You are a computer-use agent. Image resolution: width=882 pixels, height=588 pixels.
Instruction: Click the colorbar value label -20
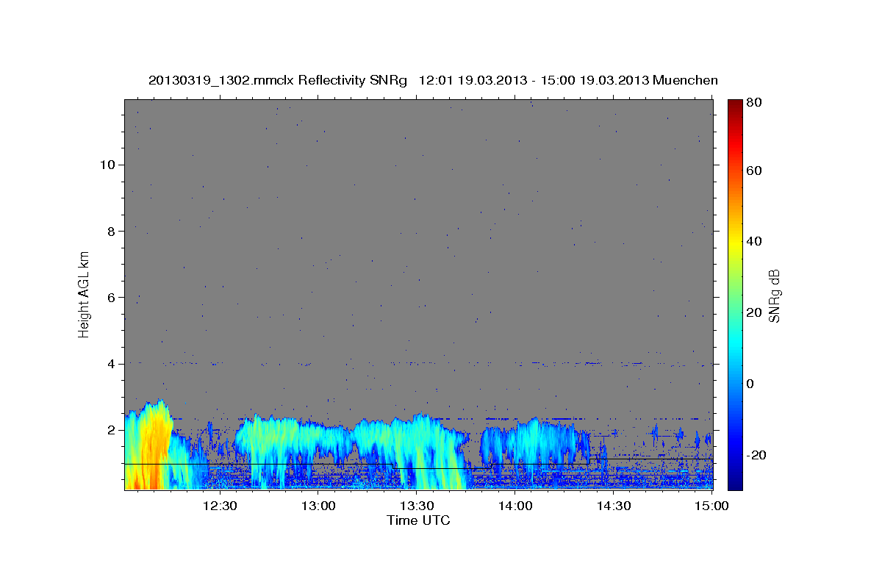point(757,455)
